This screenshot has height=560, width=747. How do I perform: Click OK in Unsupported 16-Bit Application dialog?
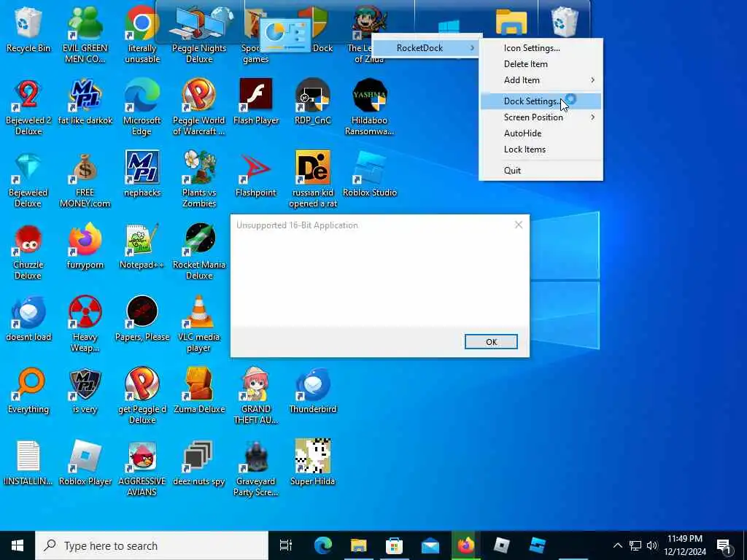(491, 342)
